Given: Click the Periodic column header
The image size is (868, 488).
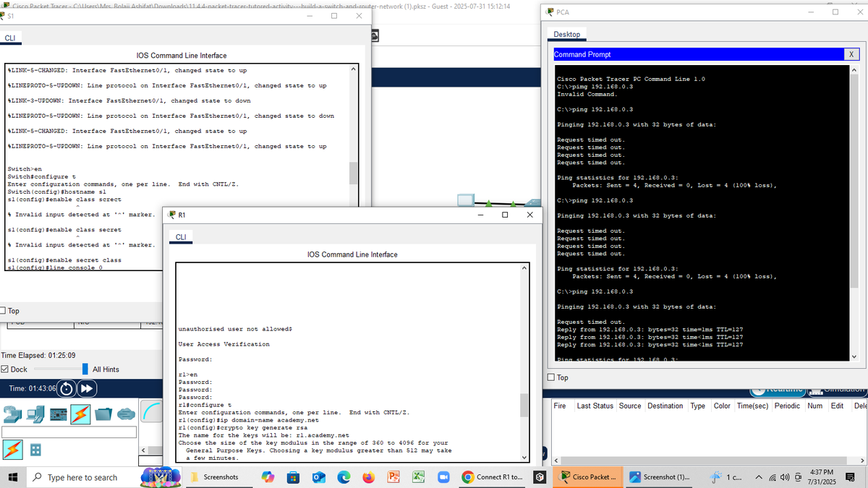Looking at the screenshot, I should pos(787,406).
